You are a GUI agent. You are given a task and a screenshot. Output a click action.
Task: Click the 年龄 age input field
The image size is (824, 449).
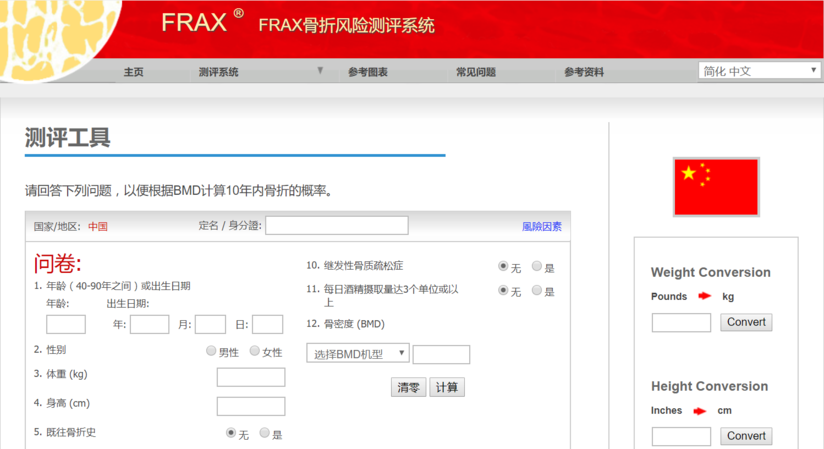coord(66,324)
